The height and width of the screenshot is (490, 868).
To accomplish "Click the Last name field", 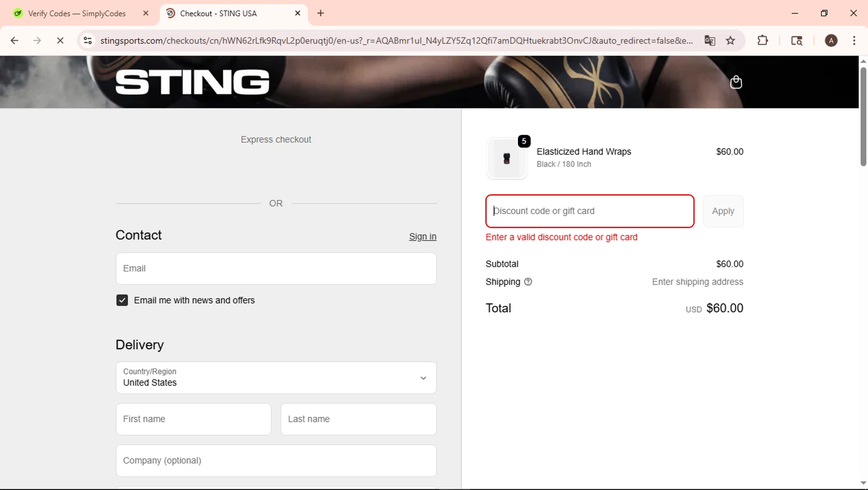I will (x=358, y=419).
